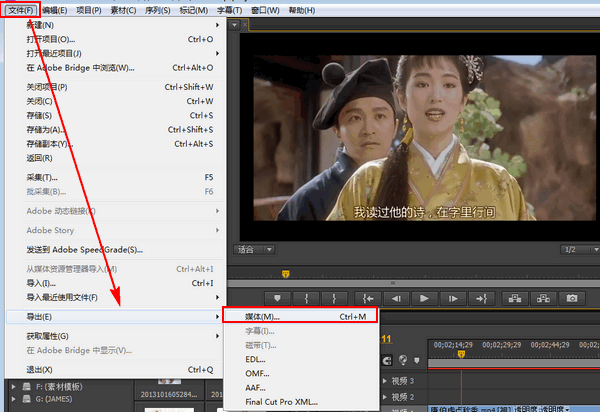The image size is (600, 412).
Task: Open the 标记(M) menu
Action: [x=194, y=10]
